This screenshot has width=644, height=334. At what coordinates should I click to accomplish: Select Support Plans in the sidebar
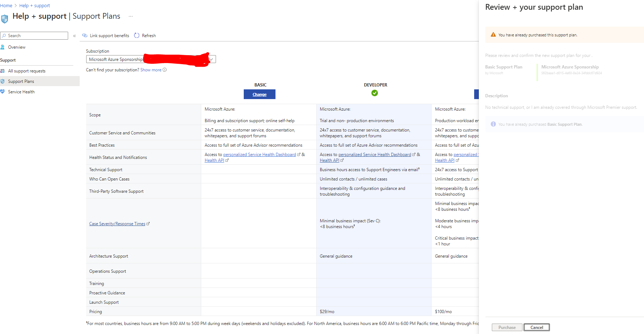click(x=40, y=81)
